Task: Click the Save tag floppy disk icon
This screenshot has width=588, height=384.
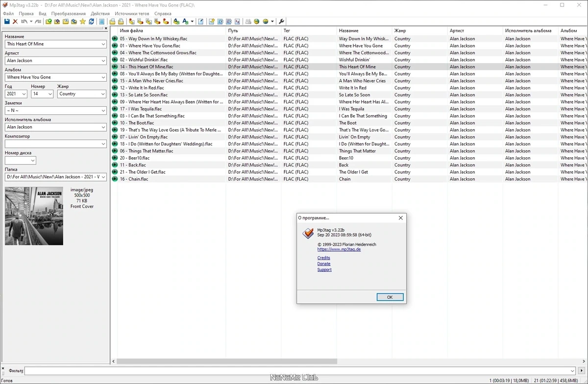Action: click(x=7, y=22)
